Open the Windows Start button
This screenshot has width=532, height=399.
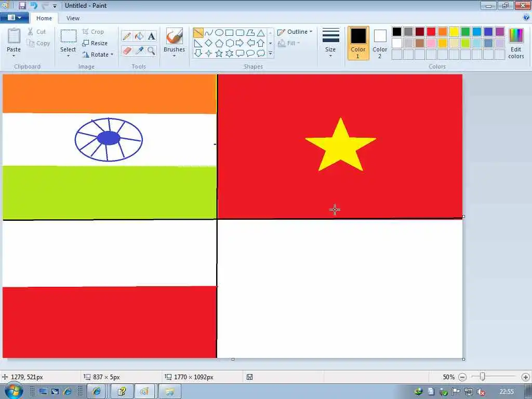(14, 391)
